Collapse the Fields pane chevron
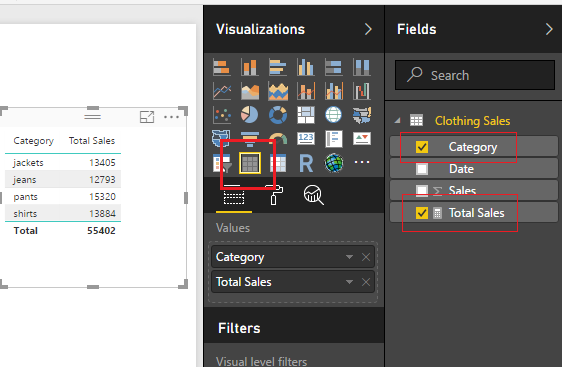Screen dimensions: 562x367 pos(549,29)
